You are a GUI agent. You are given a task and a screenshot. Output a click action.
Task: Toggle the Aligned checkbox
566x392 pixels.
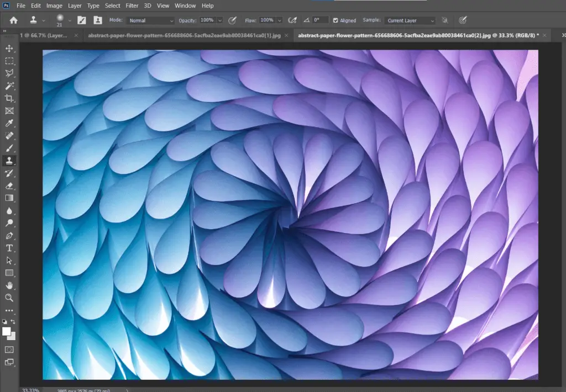[x=336, y=20]
